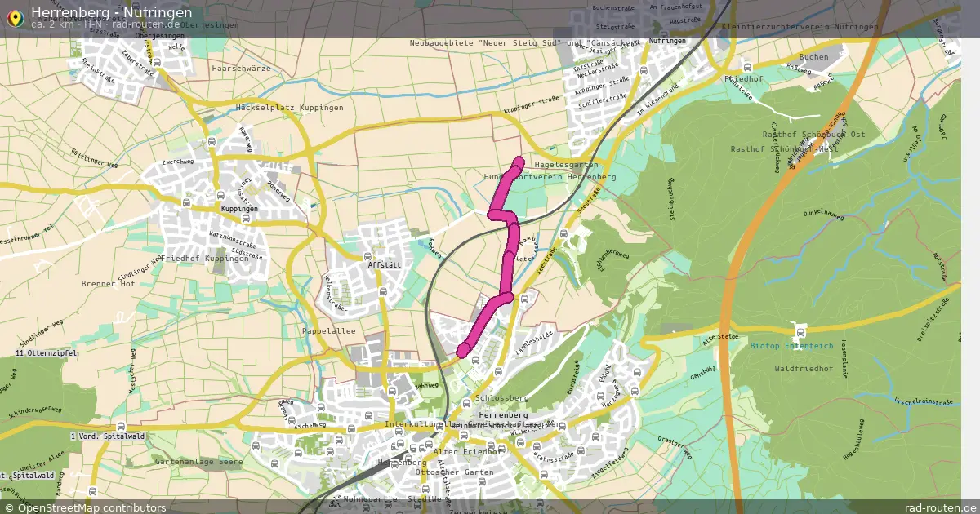Select bus stop icon on Seestraße below Hägelesgärten
Viewport: 980px width, 514px height.
[x=564, y=235]
